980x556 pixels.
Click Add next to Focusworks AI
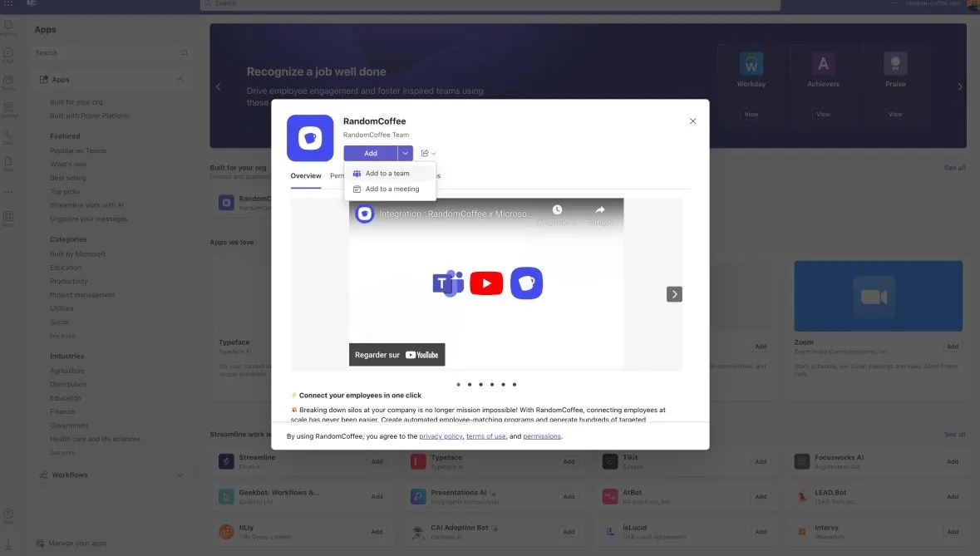953,461
